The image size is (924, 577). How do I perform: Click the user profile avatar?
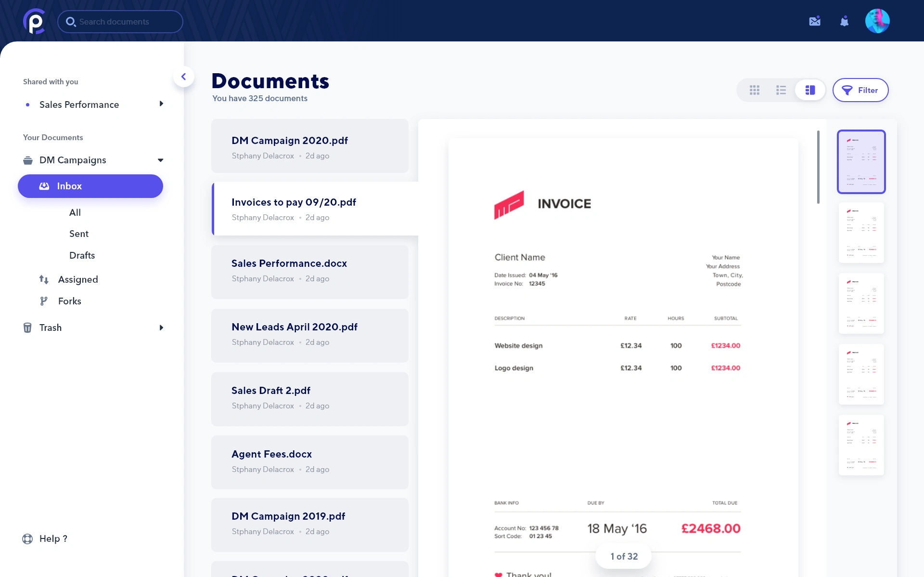[x=877, y=21]
